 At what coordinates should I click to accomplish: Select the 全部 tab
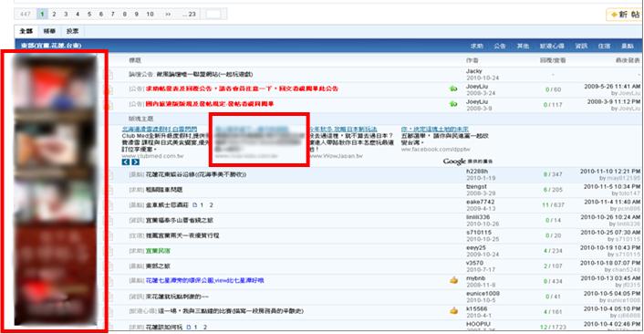(26, 31)
